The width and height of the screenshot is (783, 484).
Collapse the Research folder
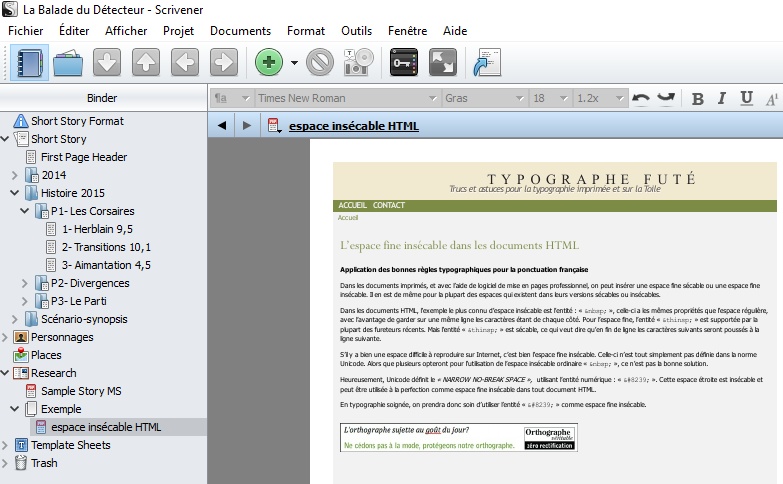pyautogui.click(x=5, y=373)
